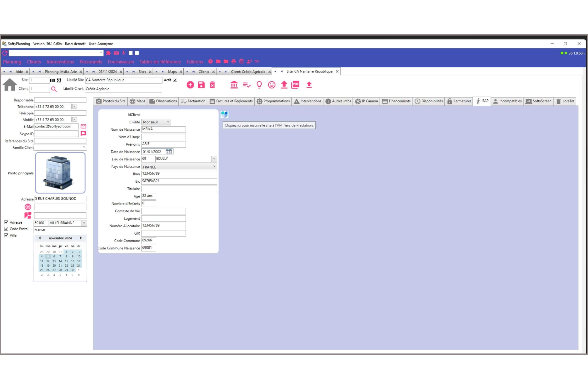The image size is (588, 389).
Task: Create a new record with the plus icon
Action: (x=190, y=85)
